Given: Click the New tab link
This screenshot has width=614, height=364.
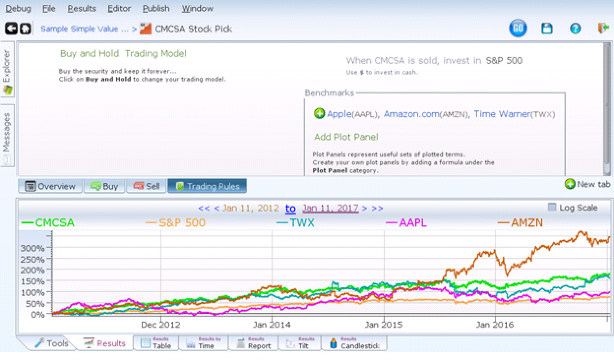Looking at the screenshot, I should pyautogui.click(x=593, y=184).
